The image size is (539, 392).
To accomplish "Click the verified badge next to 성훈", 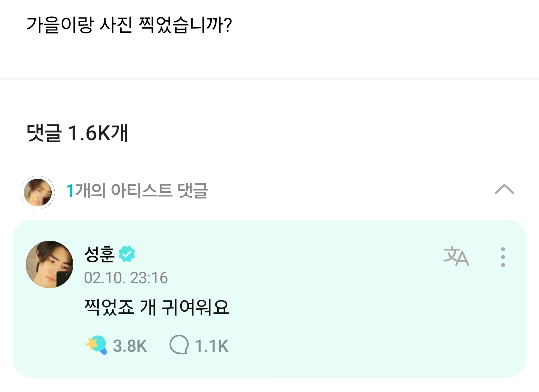I will point(127,255).
